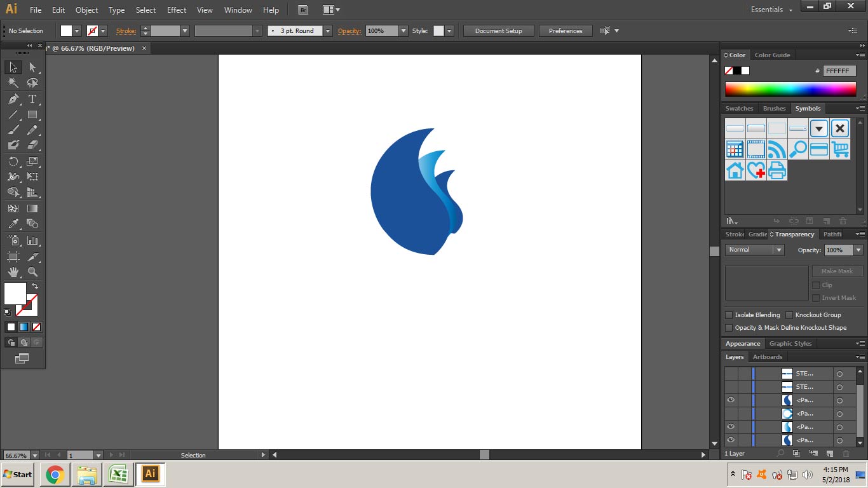Image resolution: width=868 pixels, height=488 pixels.
Task: Show the hidden first STE layer item
Action: (x=731, y=374)
